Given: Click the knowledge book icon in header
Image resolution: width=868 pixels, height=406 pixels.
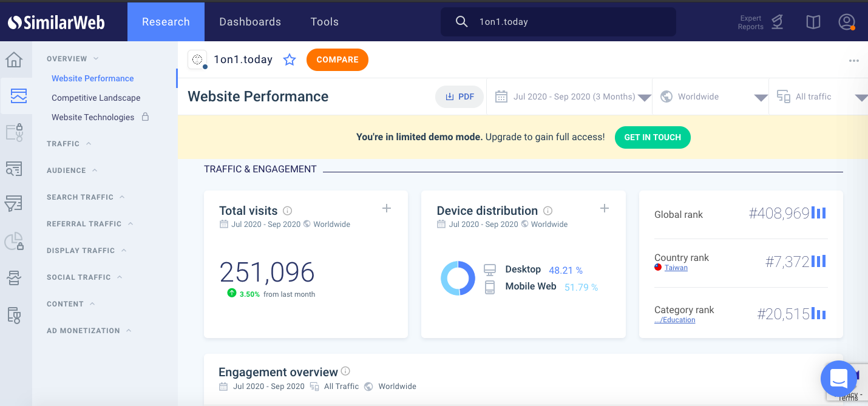Looking at the screenshot, I should 813,22.
